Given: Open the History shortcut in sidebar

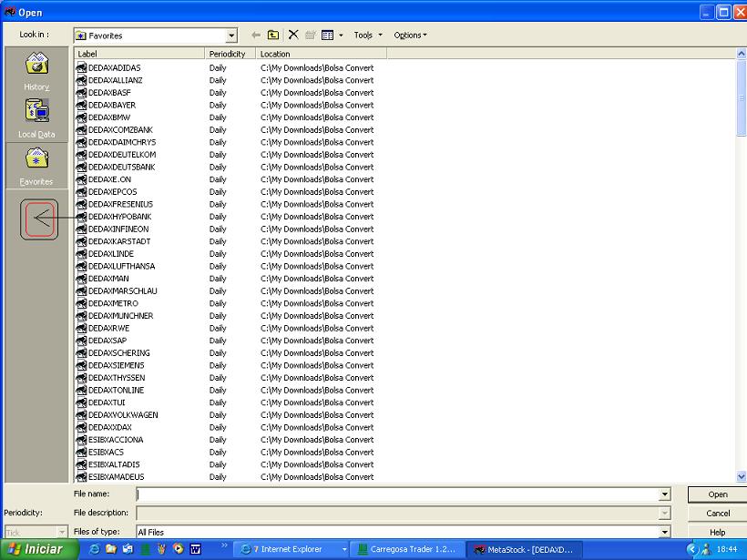Looking at the screenshot, I should pyautogui.click(x=36, y=70).
